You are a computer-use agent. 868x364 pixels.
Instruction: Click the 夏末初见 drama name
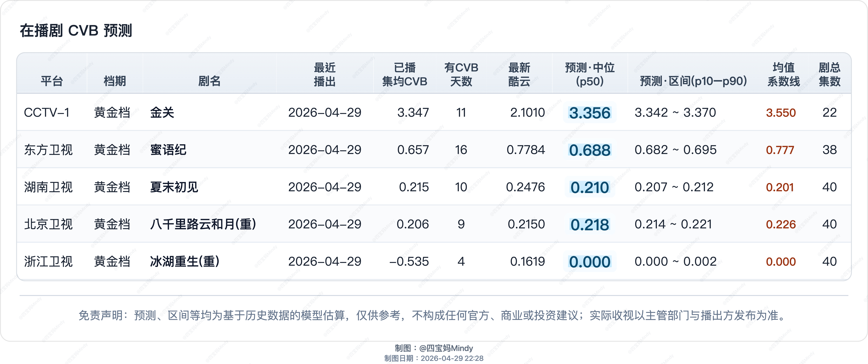pos(174,187)
